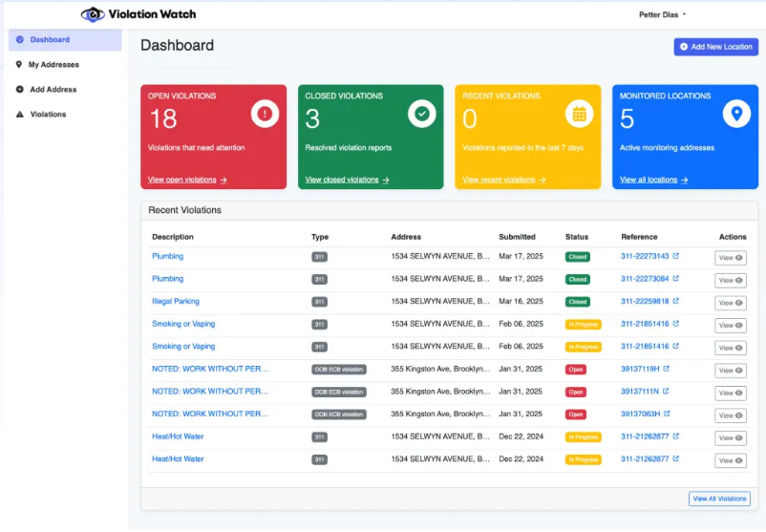Open external link icon next to 39137119H
This screenshot has height=532, width=766.
pyautogui.click(x=666, y=369)
